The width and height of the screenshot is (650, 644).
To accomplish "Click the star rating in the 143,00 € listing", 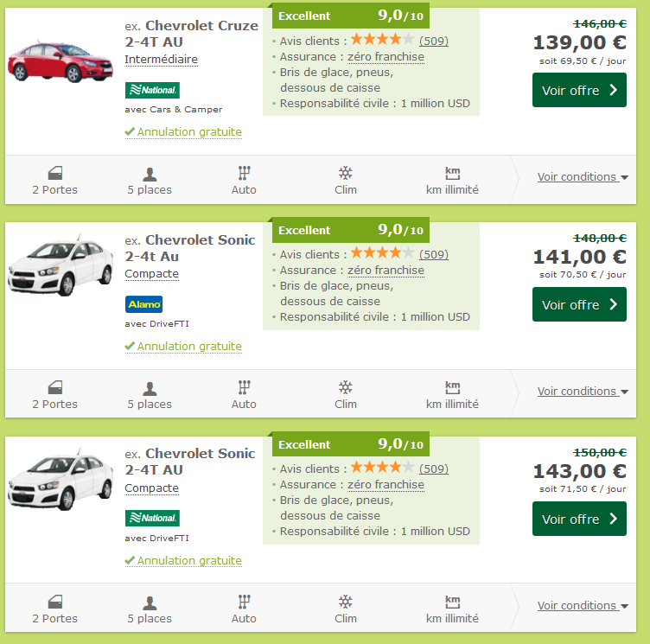I will point(382,468).
